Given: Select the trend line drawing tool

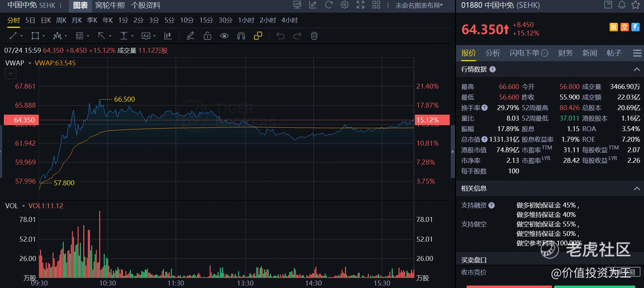Looking at the screenshot, I should click(x=13, y=36).
